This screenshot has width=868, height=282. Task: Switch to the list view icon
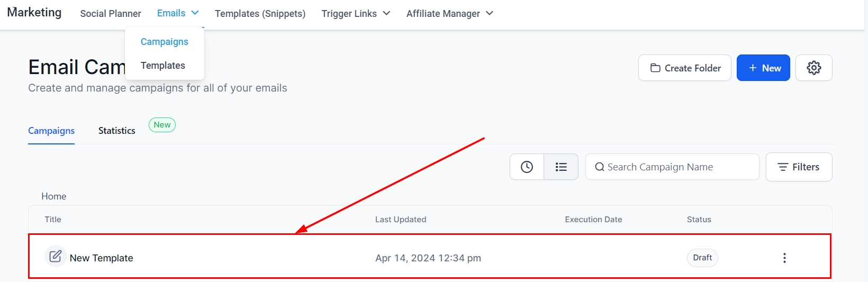[561, 167]
